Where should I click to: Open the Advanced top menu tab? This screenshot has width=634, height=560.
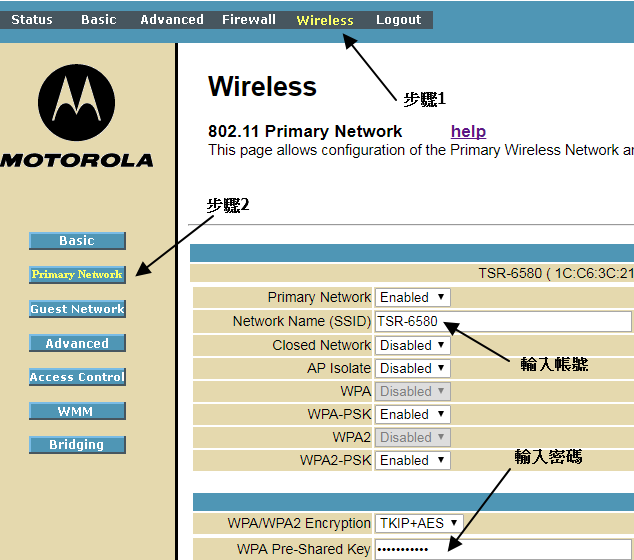tap(172, 20)
